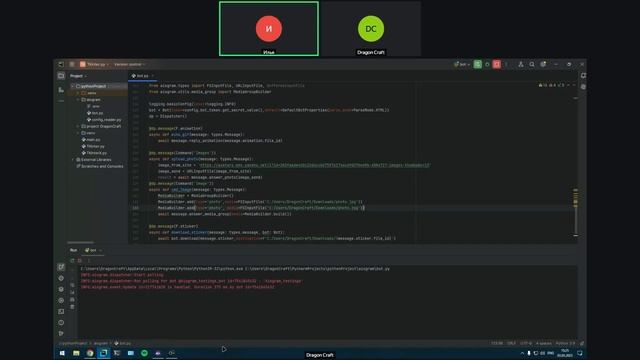This screenshot has width=640, height=360.
Task: Collapse the pythonProject root node
Action: click(73, 86)
